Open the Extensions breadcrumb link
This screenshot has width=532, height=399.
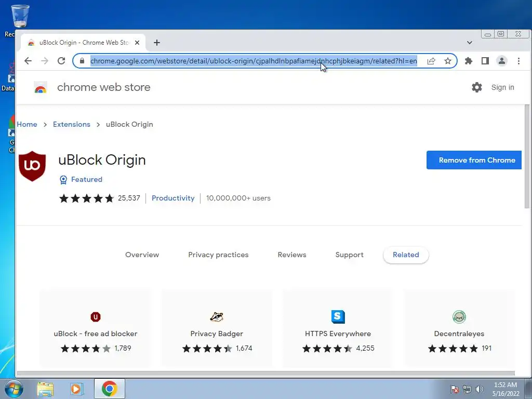(x=72, y=124)
